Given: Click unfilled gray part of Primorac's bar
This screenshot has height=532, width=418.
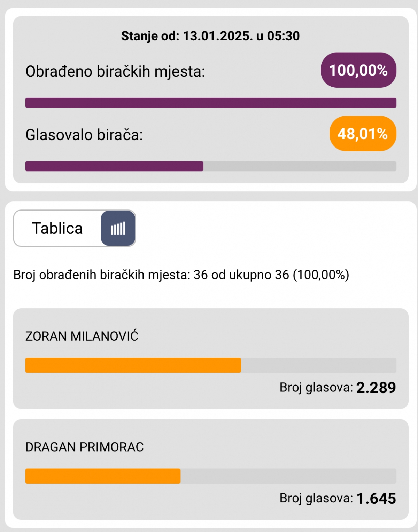Looking at the screenshot, I should coord(288,476).
